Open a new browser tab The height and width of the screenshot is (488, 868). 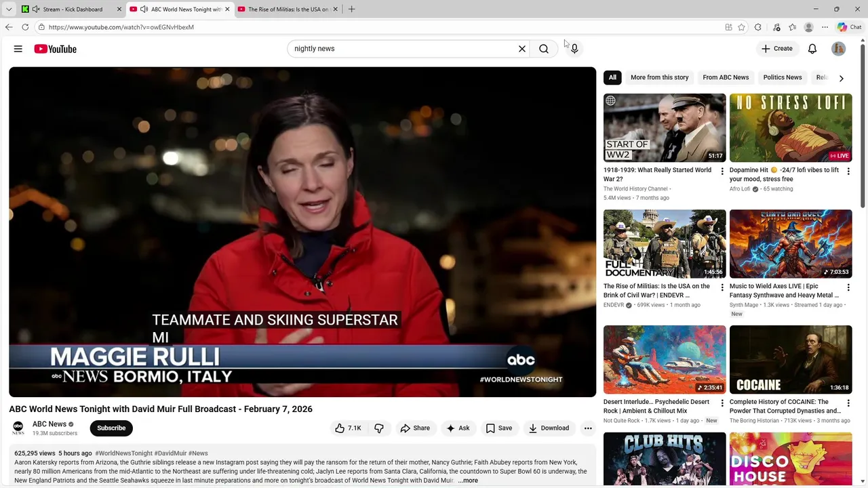pos(351,9)
